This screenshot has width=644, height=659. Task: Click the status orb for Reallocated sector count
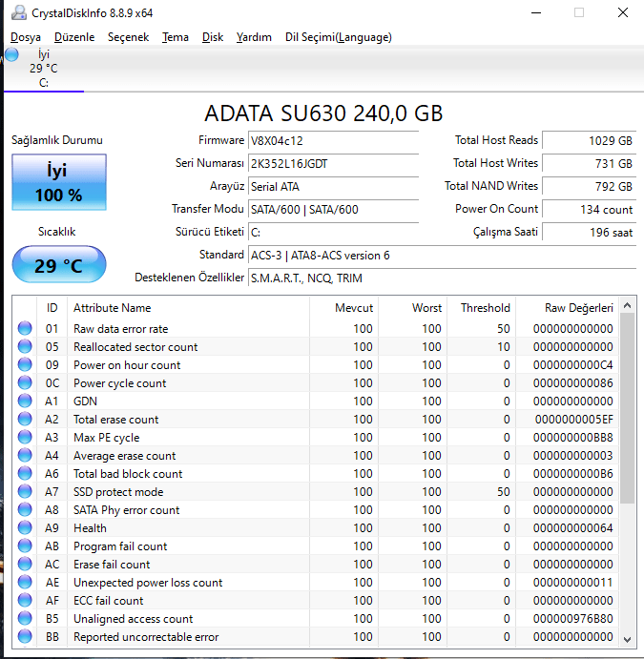tap(25, 346)
